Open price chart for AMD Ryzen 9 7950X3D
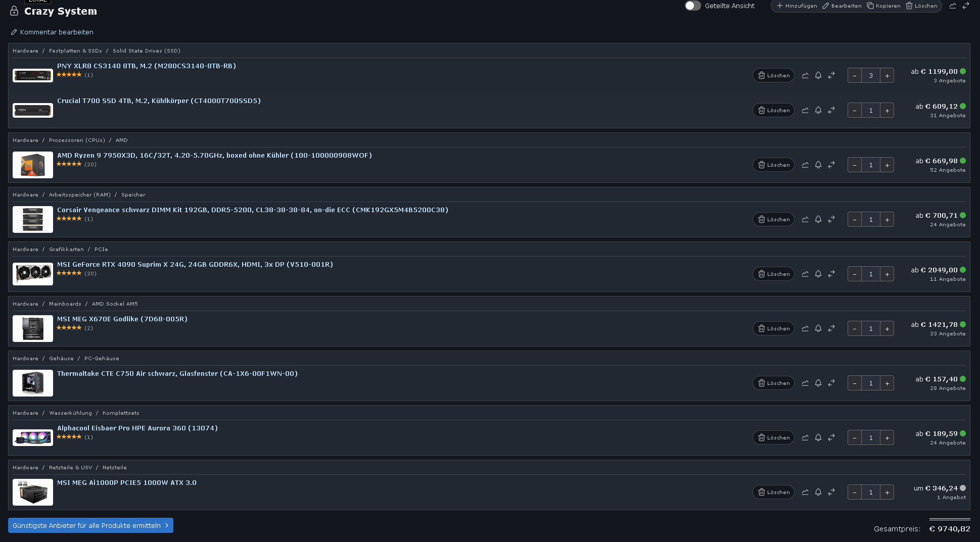 pos(805,165)
